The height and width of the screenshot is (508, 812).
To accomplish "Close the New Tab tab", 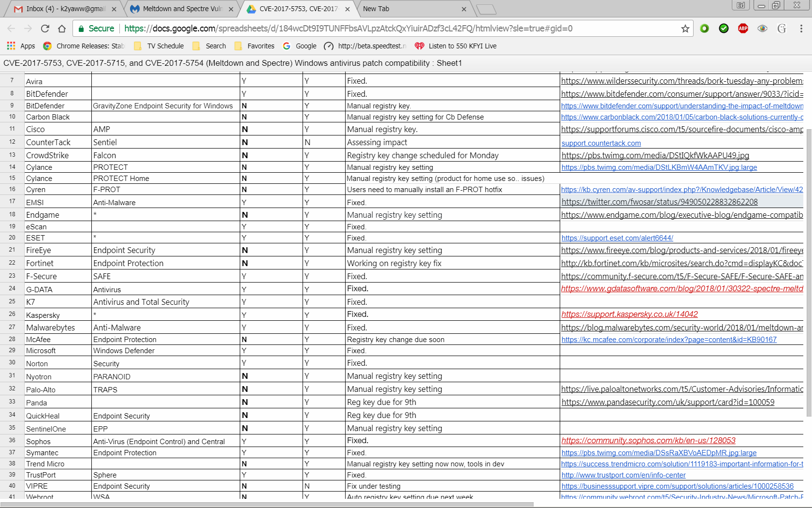I will point(464,9).
